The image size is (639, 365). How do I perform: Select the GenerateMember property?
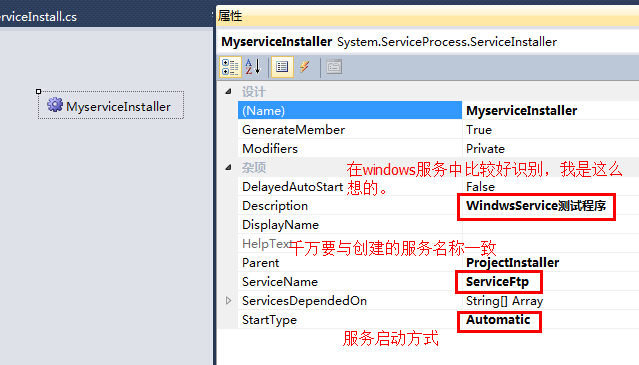pyautogui.click(x=293, y=130)
